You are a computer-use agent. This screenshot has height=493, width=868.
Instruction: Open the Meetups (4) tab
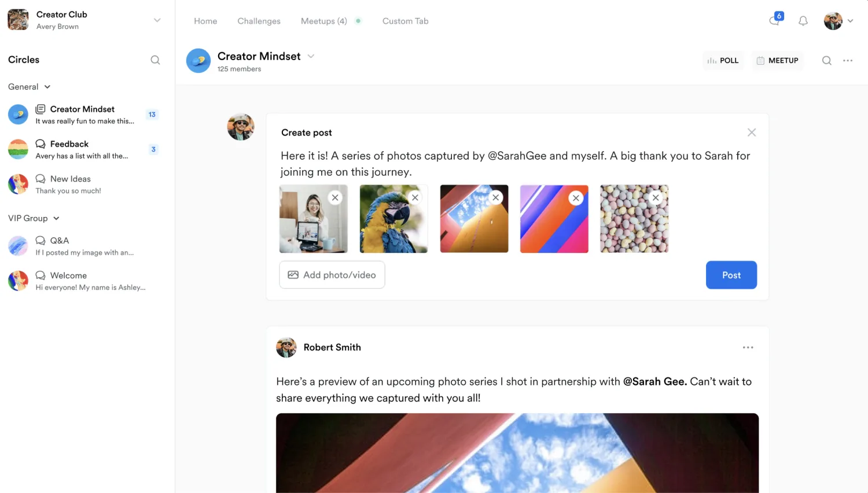tap(324, 21)
